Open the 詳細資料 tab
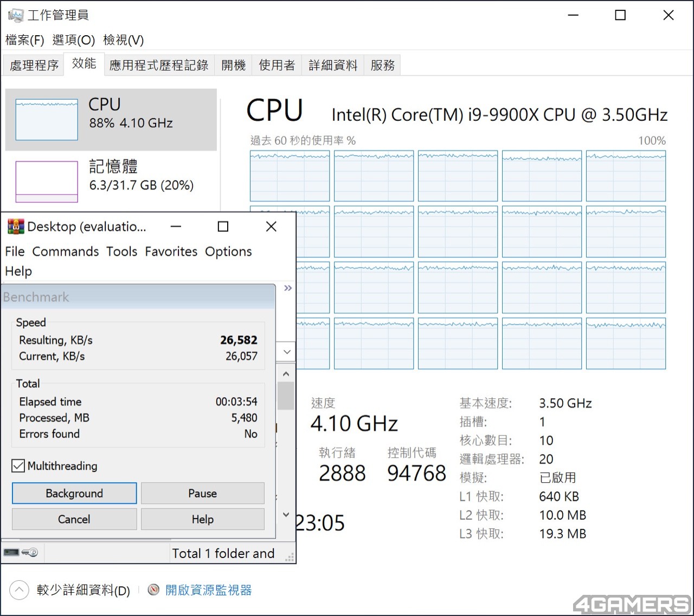This screenshot has height=616, width=694. click(333, 65)
